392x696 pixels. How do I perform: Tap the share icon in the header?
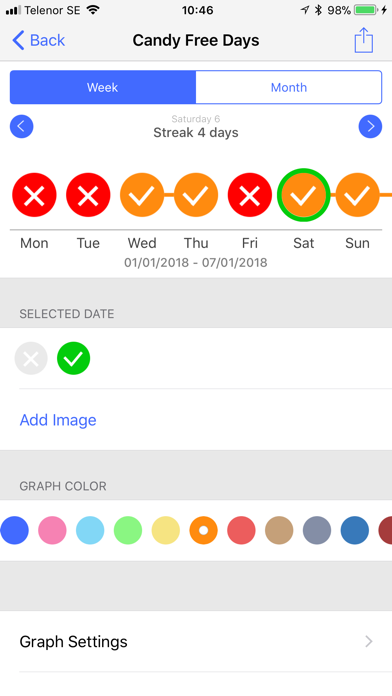click(363, 40)
